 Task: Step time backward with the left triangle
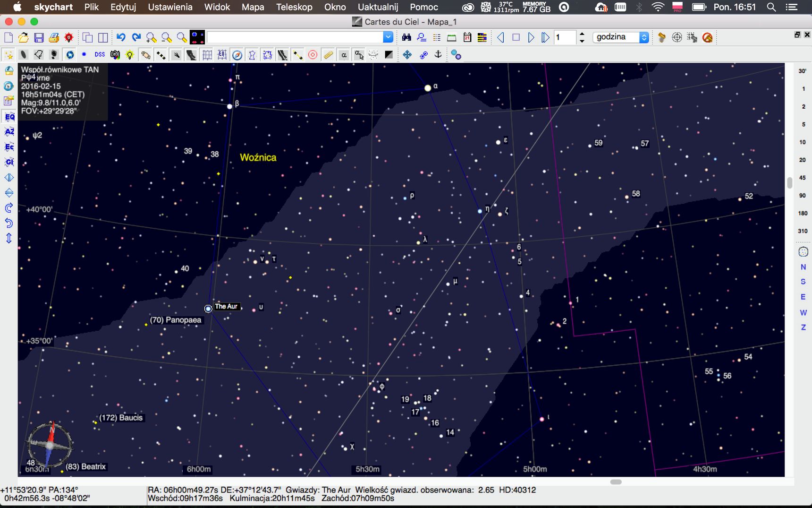click(501, 37)
